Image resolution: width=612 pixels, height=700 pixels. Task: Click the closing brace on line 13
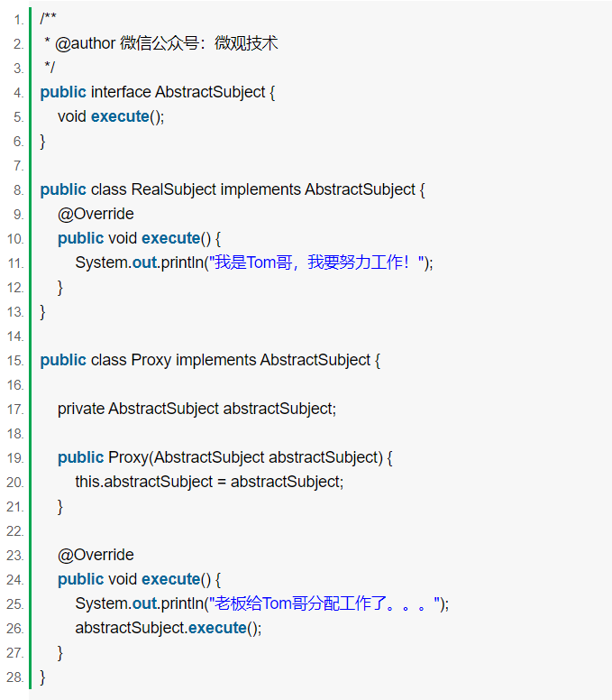(x=43, y=312)
